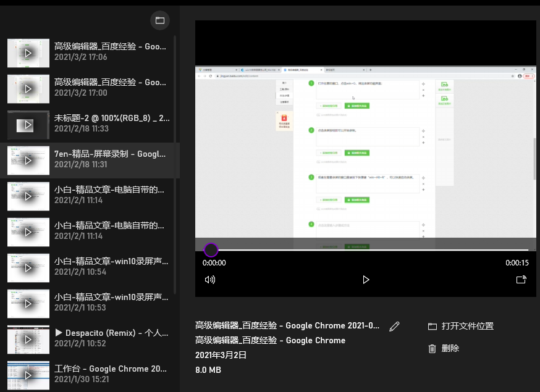
Task: Click the folder icon beside 打开文件位置
Action: pos(432,327)
